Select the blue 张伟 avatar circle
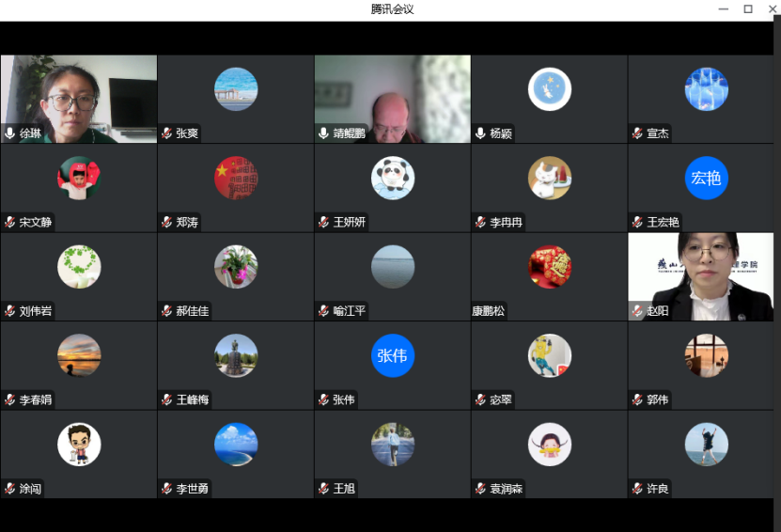Screen dimensions: 781x532 pyautogui.click(x=393, y=355)
